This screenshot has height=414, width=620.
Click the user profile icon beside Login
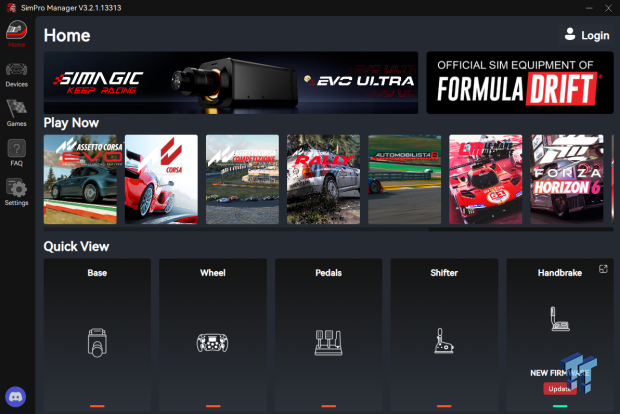[570, 34]
